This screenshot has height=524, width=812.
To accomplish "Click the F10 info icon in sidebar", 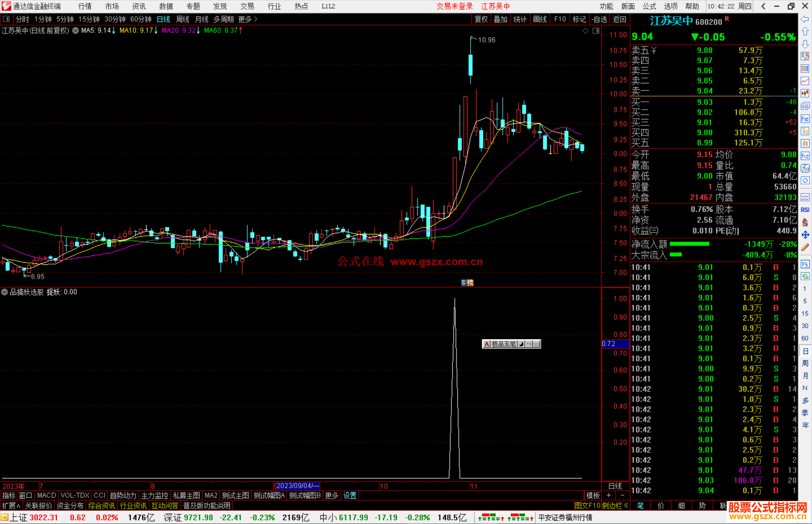I will tap(805, 119).
